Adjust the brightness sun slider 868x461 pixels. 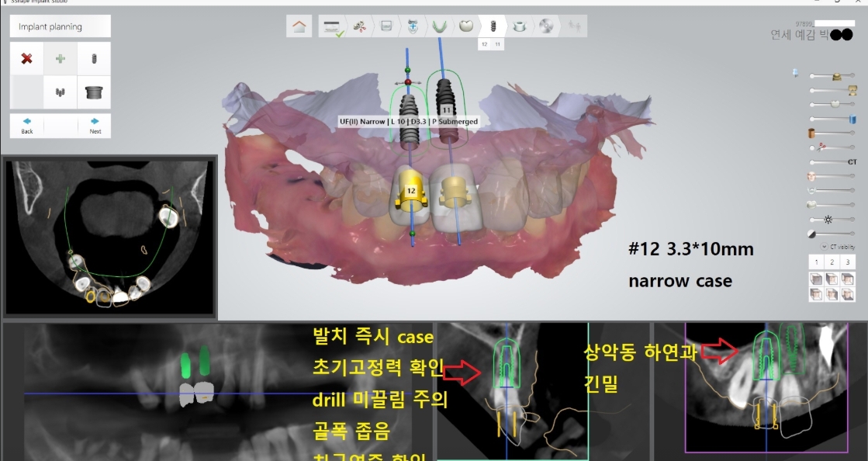pos(833,220)
